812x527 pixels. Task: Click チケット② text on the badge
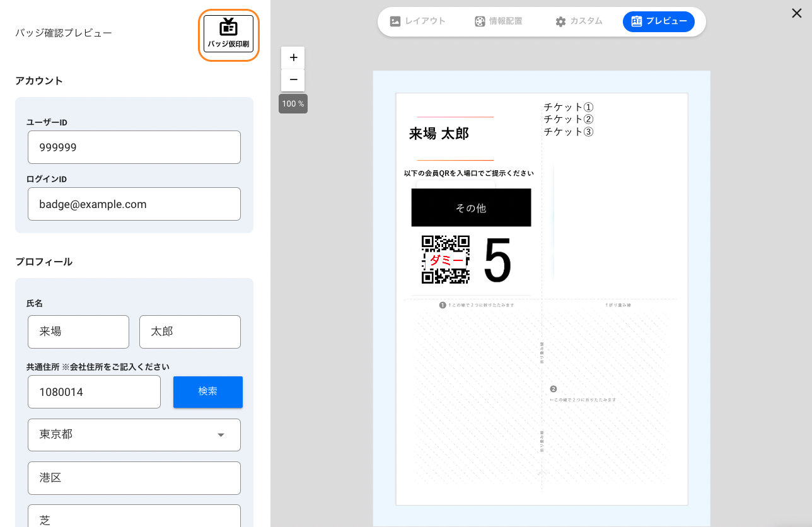[569, 119]
